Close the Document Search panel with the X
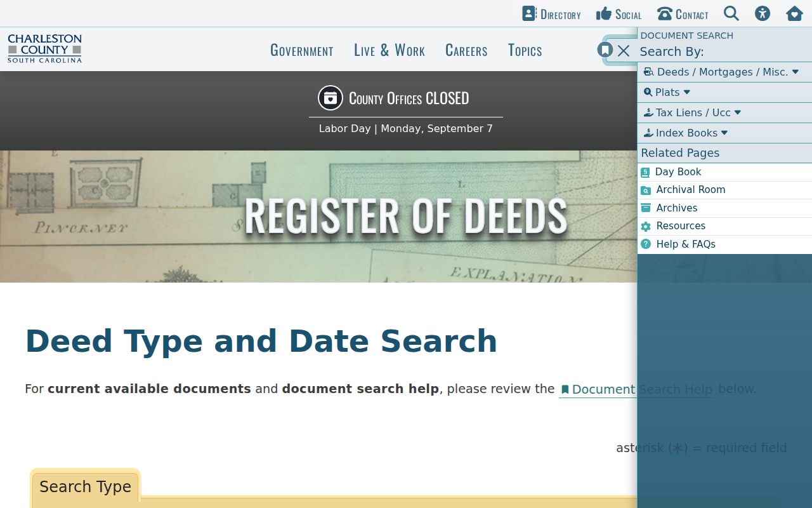 click(x=624, y=51)
